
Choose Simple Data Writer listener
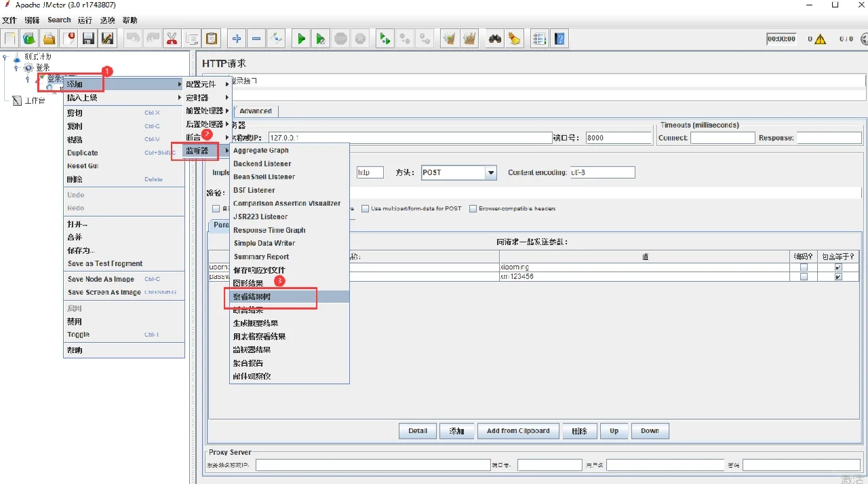290,243
